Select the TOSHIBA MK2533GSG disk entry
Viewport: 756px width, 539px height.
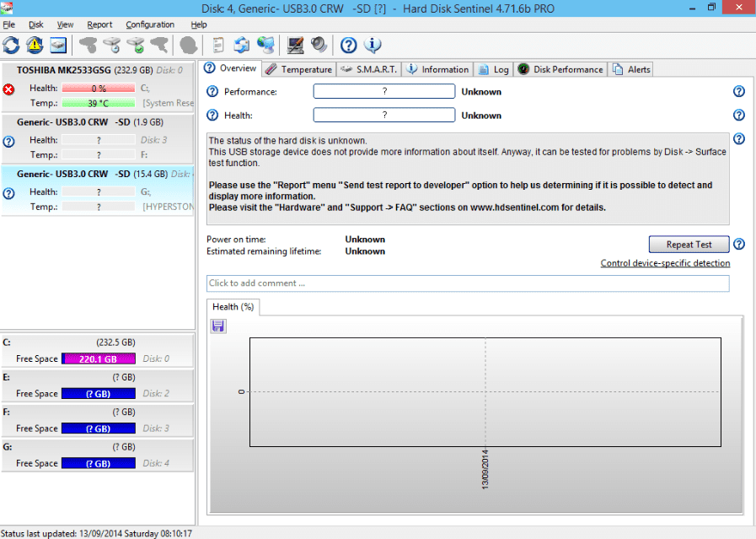tap(98, 86)
